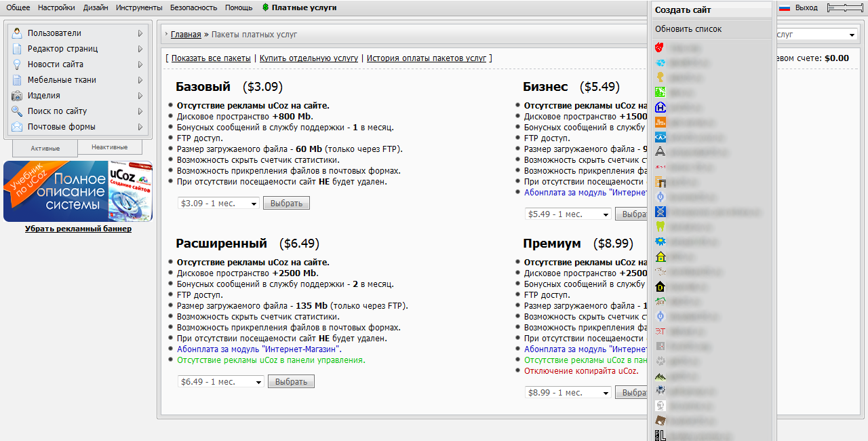This screenshot has height=441, width=868.
Task: Open the Настройки menu
Action: click(x=56, y=8)
